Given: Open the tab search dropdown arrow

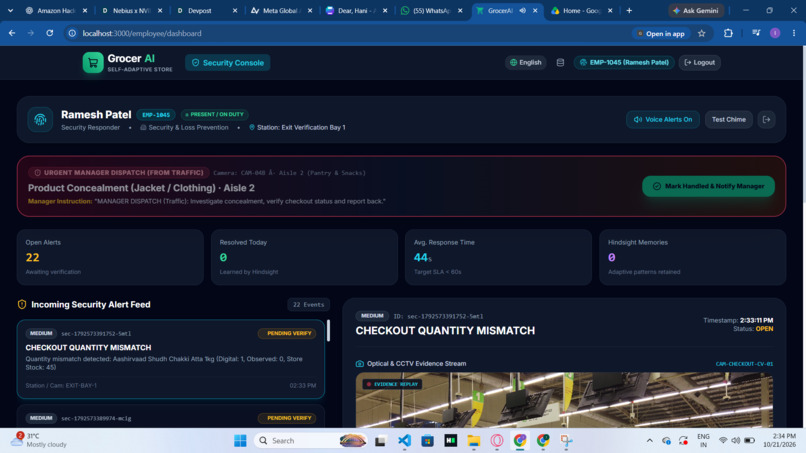Looking at the screenshot, I should click(10, 10).
